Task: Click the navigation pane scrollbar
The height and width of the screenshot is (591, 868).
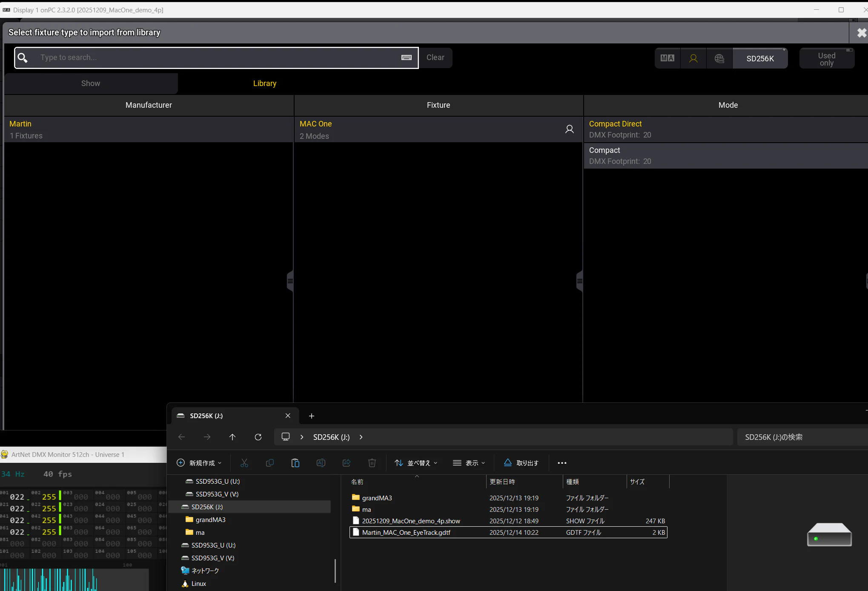Action: (335, 571)
